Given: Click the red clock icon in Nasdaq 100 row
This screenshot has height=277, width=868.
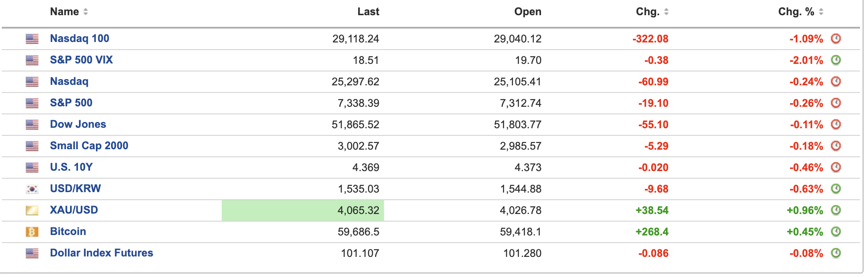Looking at the screenshot, I should pos(836,38).
